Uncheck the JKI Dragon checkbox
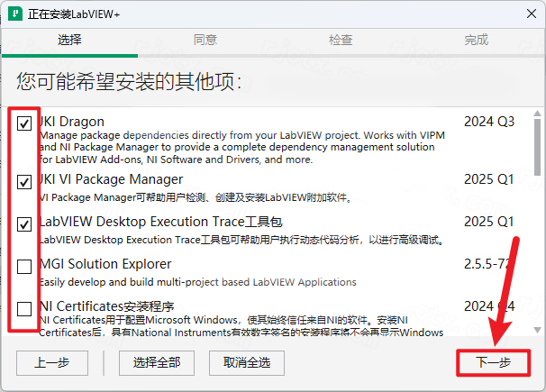The width and height of the screenshot is (546, 392). pyautogui.click(x=24, y=123)
